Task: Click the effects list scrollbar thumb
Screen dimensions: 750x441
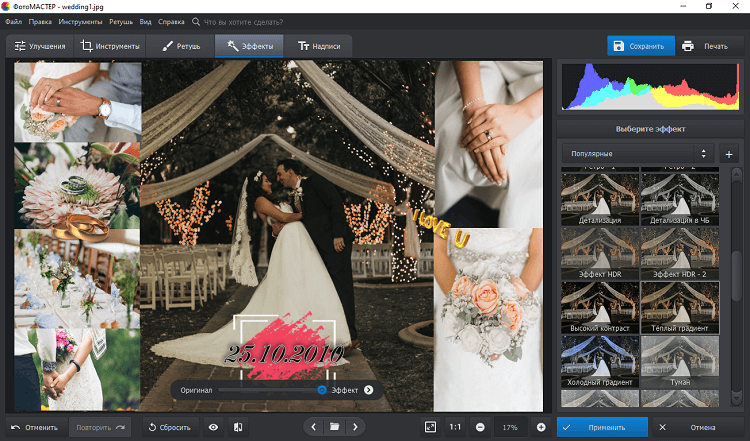Action: click(x=737, y=275)
